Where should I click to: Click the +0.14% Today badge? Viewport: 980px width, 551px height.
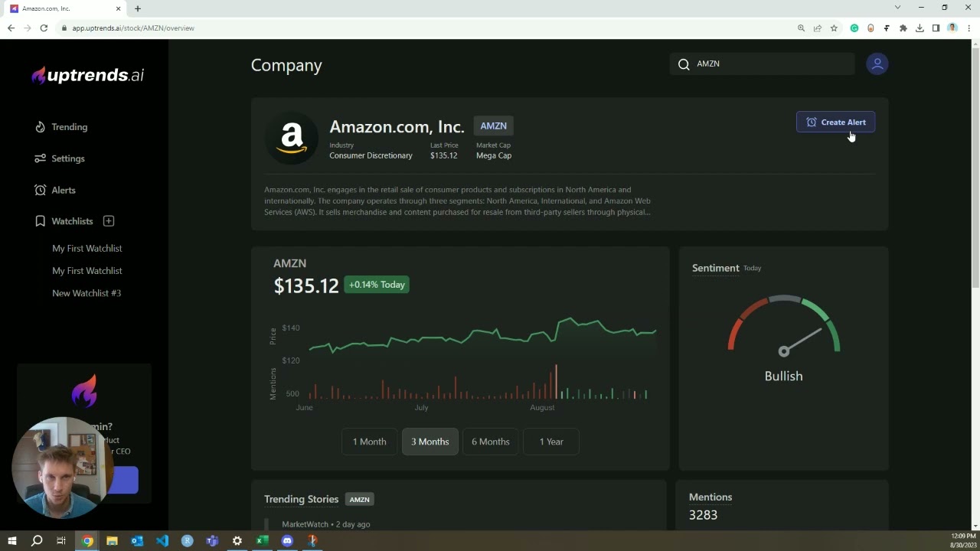[377, 285]
